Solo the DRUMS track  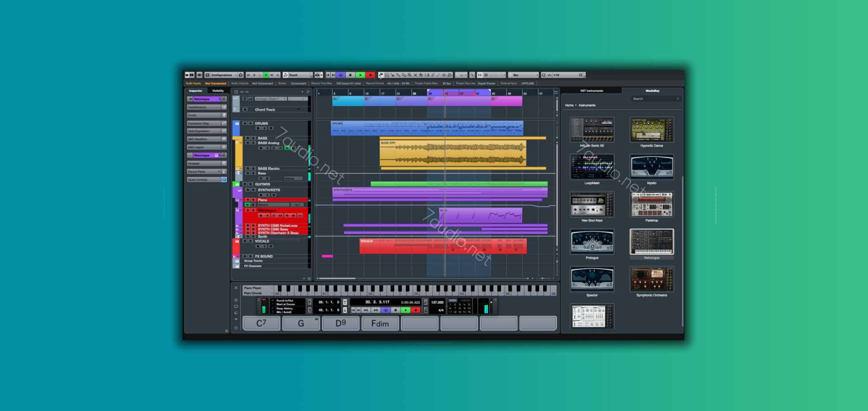[x=250, y=123]
